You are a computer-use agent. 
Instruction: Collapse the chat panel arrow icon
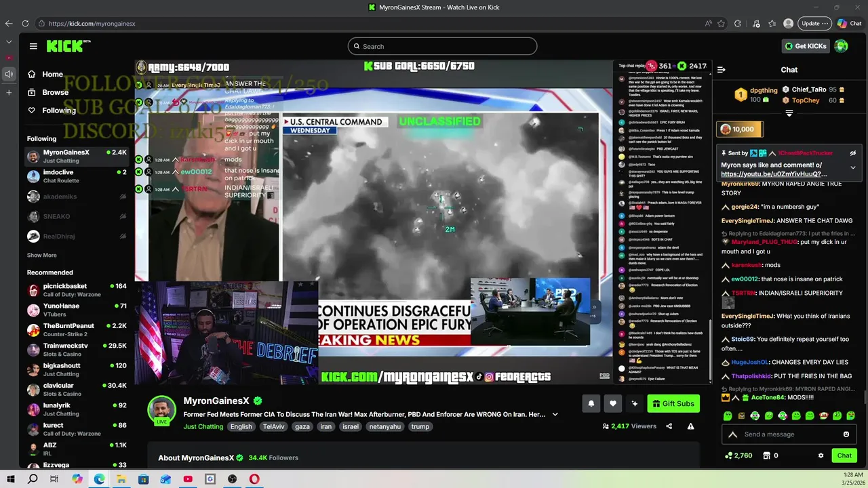(x=722, y=69)
